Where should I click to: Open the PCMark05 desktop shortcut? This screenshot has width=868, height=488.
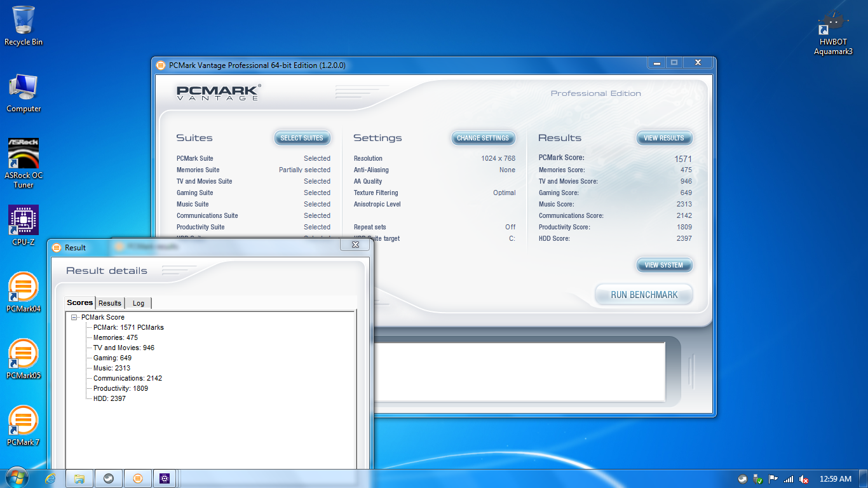pyautogui.click(x=24, y=359)
